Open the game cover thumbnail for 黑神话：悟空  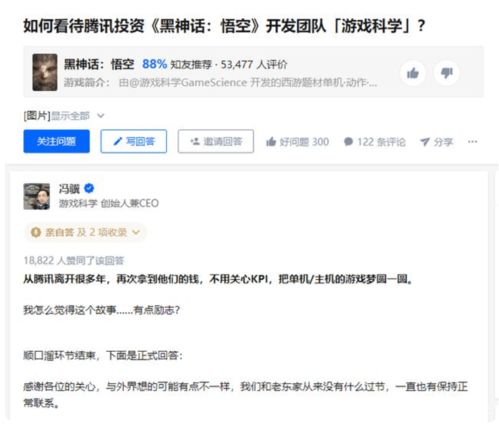(45, 72)
